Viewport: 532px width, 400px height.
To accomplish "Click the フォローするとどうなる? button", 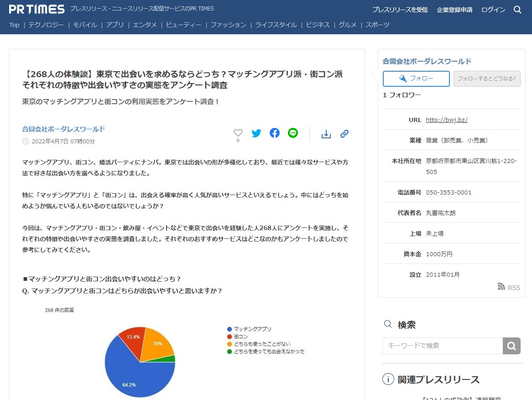I will (487, 79).
